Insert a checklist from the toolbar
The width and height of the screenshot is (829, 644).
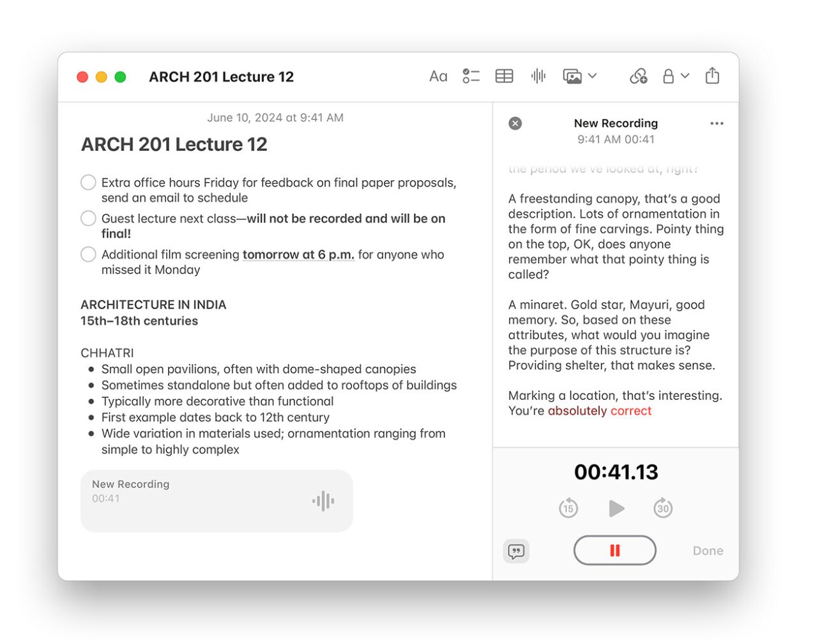[x=471, y=77]
